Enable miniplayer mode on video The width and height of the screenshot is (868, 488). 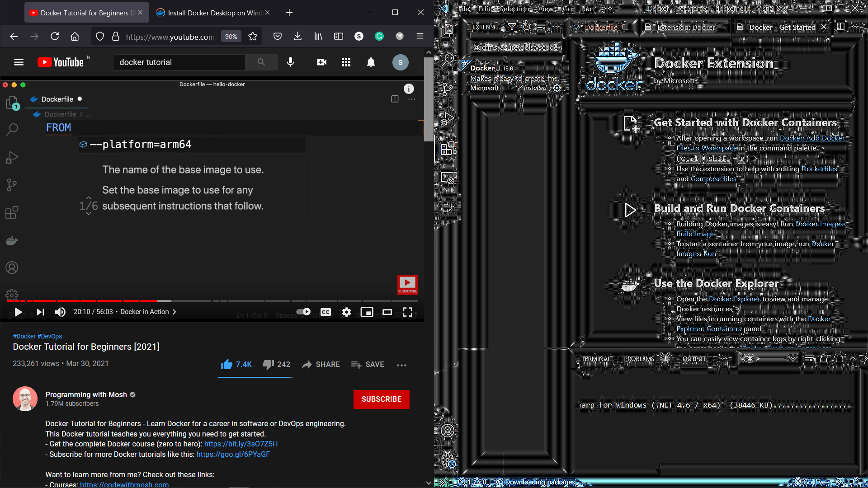[x=367, y=312]
